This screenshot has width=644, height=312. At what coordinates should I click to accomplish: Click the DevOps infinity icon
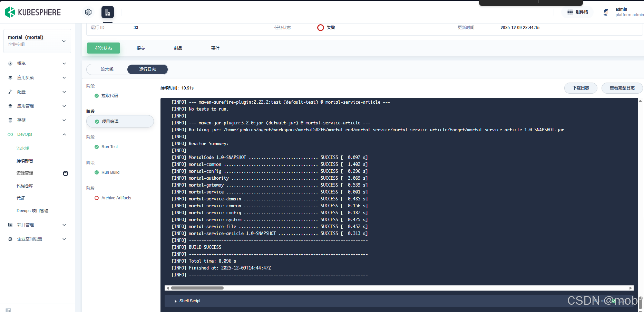point(10,134)
